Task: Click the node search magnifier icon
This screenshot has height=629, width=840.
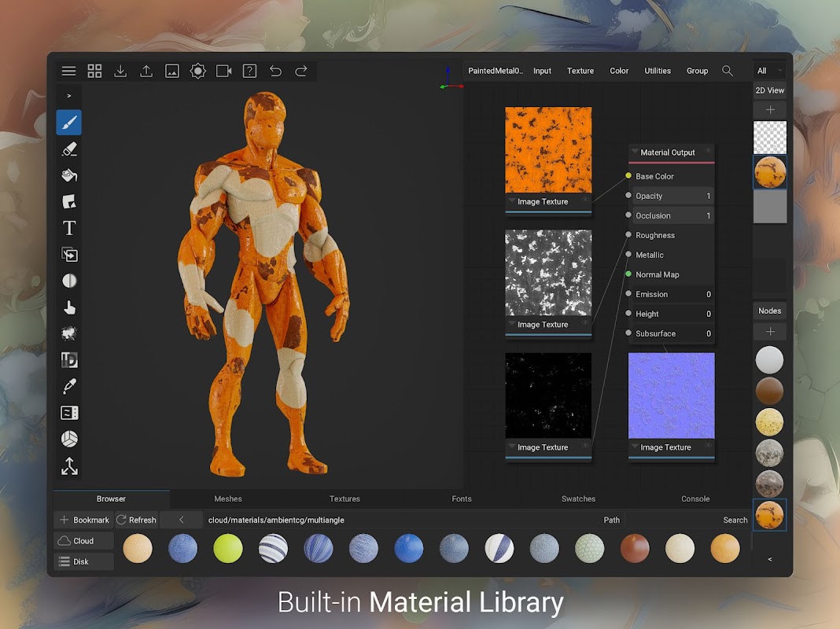Action: [728, 71]
